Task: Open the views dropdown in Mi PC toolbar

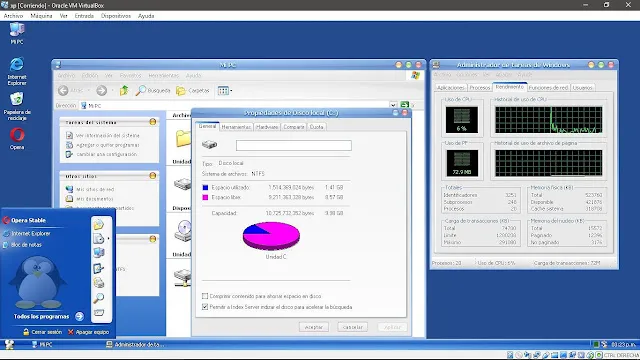Action: pos(231,91)
